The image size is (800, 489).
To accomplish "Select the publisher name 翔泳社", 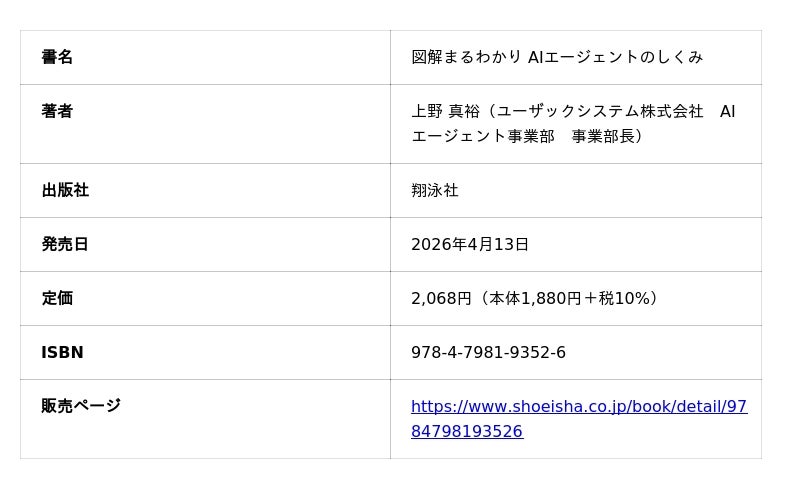I will click(434, 191).
